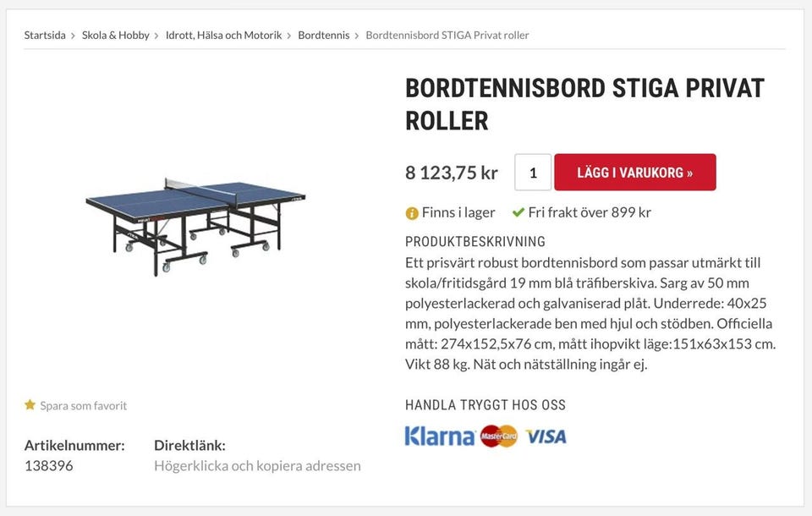Click Bordtennisbord STIGA Privat roller breadcrumb
Screen dimensions: 812x516
click(447, 36)
